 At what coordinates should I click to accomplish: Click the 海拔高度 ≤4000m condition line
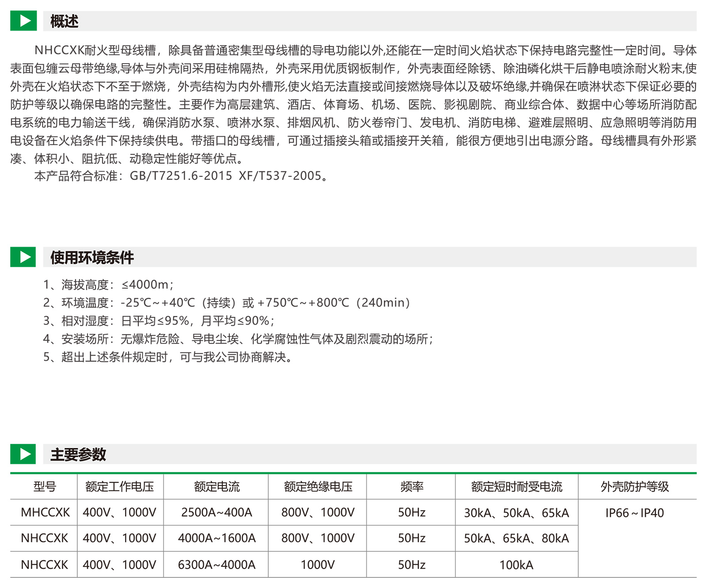108,285
